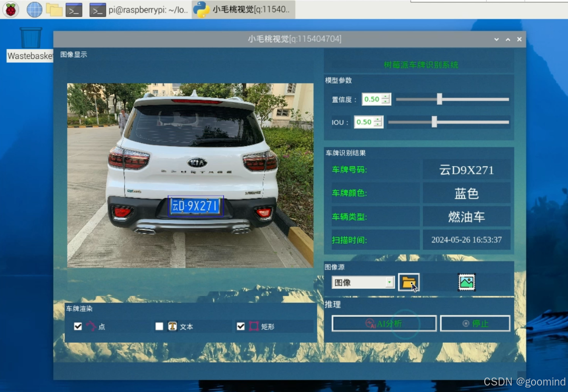
Task: Click the 矩形 rectangle icon
Action: 254,326
